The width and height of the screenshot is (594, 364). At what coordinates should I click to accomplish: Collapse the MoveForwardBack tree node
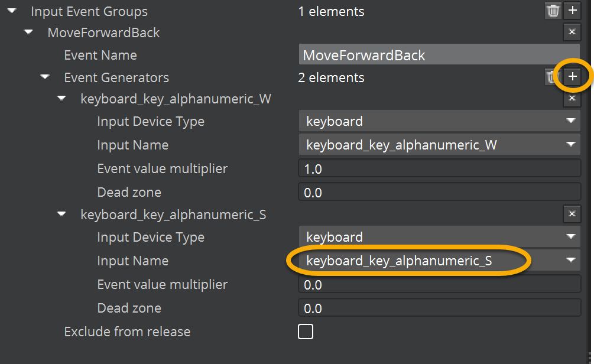pos(28,32)
